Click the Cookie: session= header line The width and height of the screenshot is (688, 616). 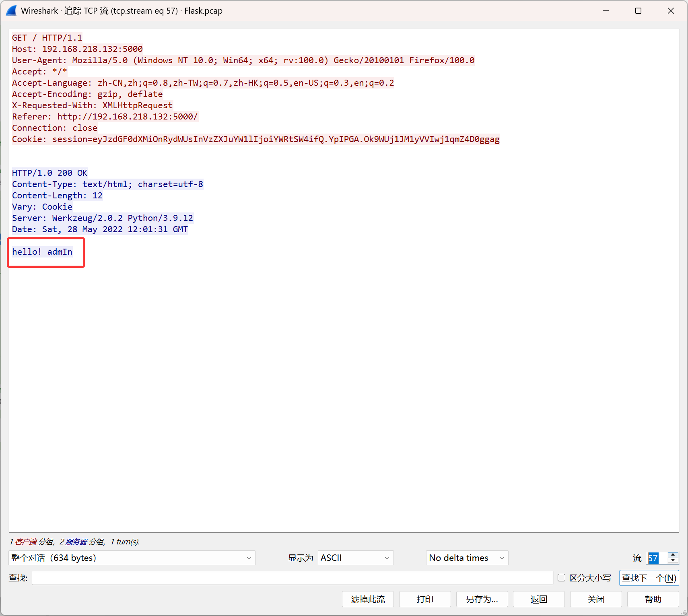pos(256,139)
